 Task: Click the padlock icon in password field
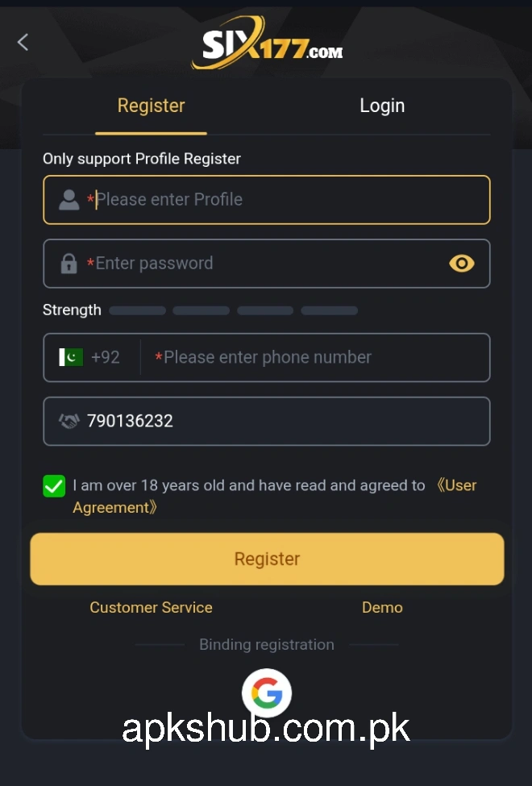69,263
